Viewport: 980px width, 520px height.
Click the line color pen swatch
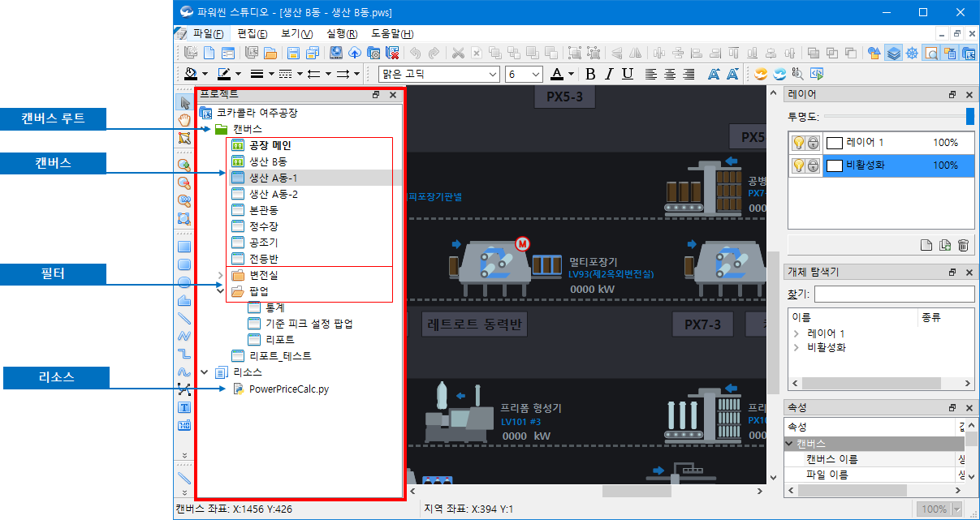(x=226, y=74)
